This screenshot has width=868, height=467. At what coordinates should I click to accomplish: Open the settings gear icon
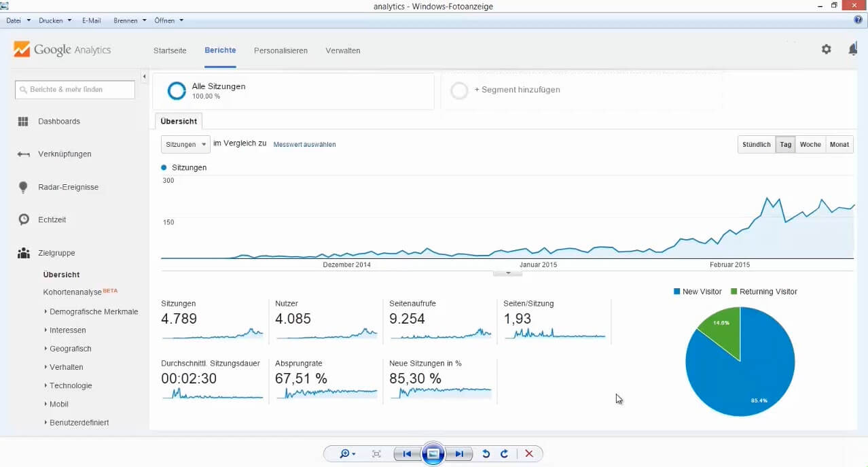click(x=826, y=49)
